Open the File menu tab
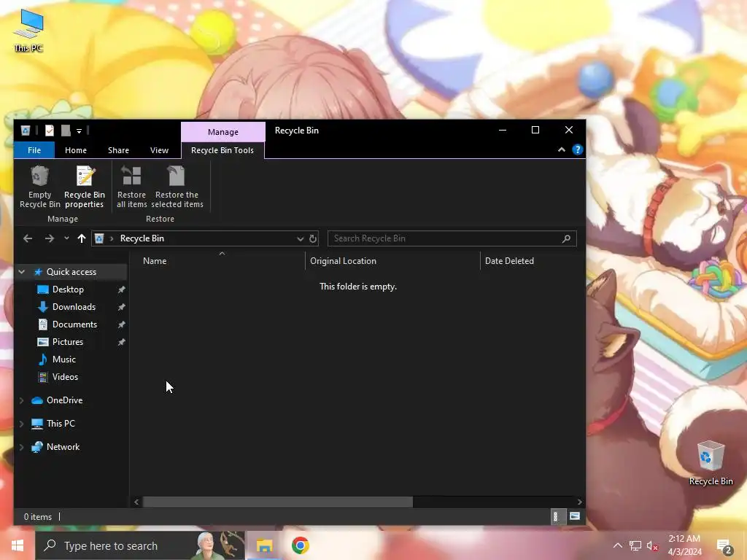Viewport: 747px width, 560px height. point(34,150)
